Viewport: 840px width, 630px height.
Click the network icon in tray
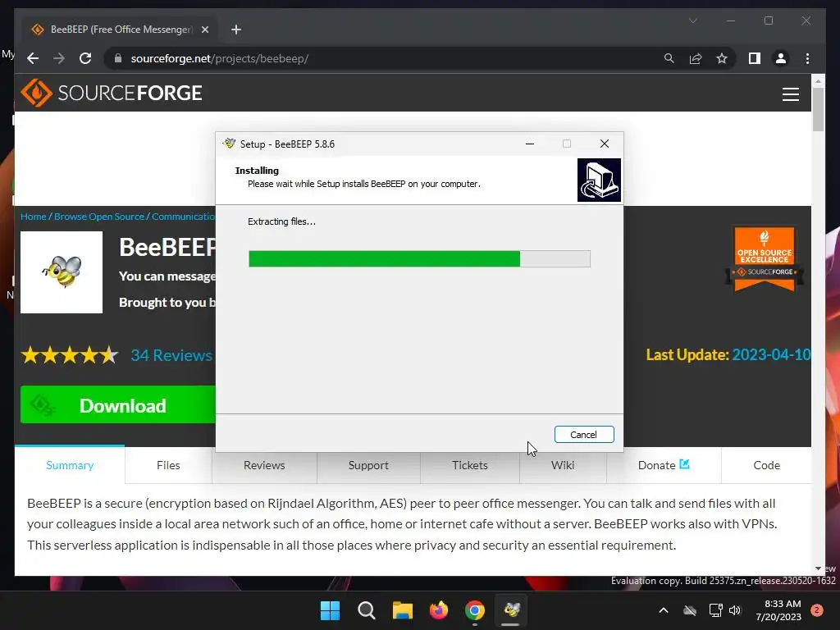coord(715,610)
